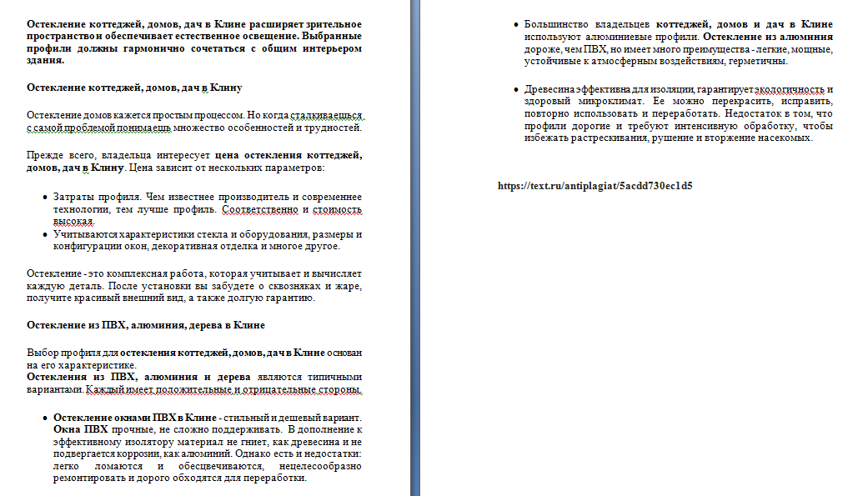Image resolution: width=868 pixels, height=496 pixels.
Task: Click bold text 'Окна ПВХ'
Action: pos(80,429)
